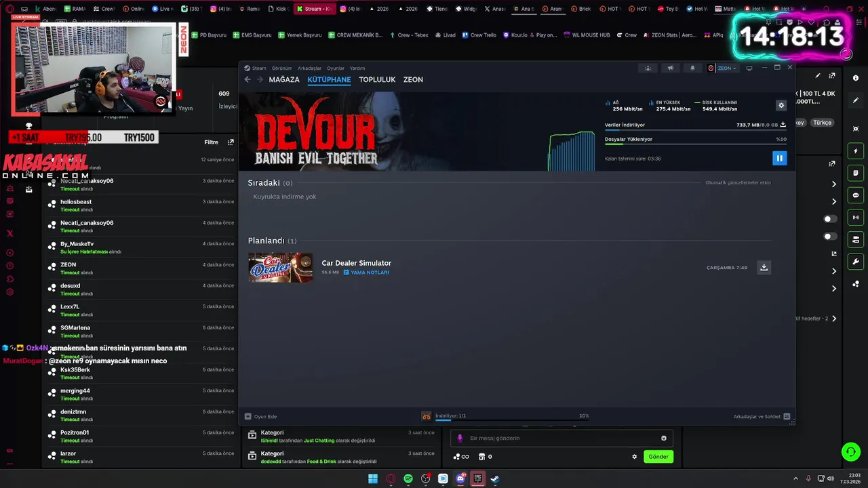
Task: Open Steam download settings gear
Action: pos(781,105)
